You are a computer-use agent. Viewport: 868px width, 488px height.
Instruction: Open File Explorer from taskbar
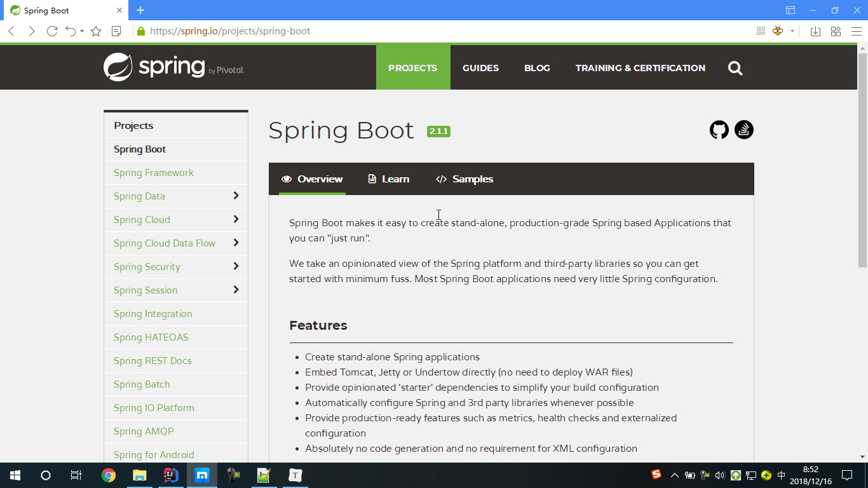(x=139, y=475)
